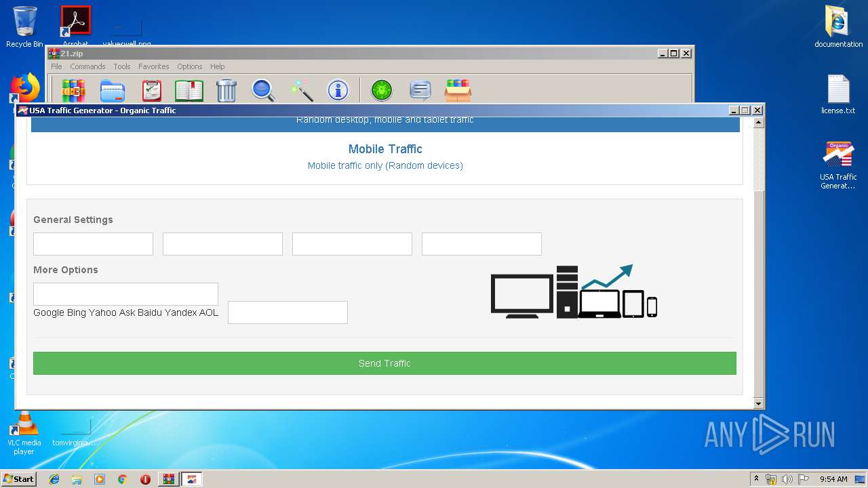The width and height of the screenshot is (868, 488).
Task: Open the Options menu in WinRAR
Action: click(x=190, y=66)
